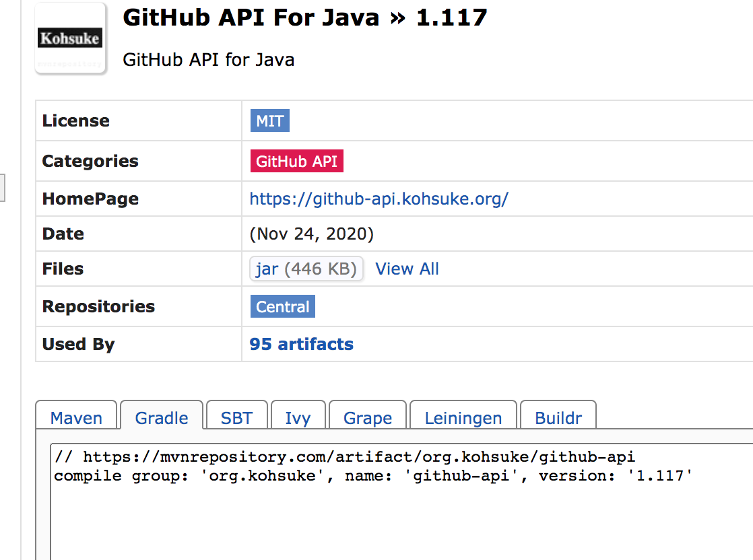Image resolution: width=753 pixels, height=560 pixels.
Task: Open the GitHub API category tag
Action: tap(297, 162)
